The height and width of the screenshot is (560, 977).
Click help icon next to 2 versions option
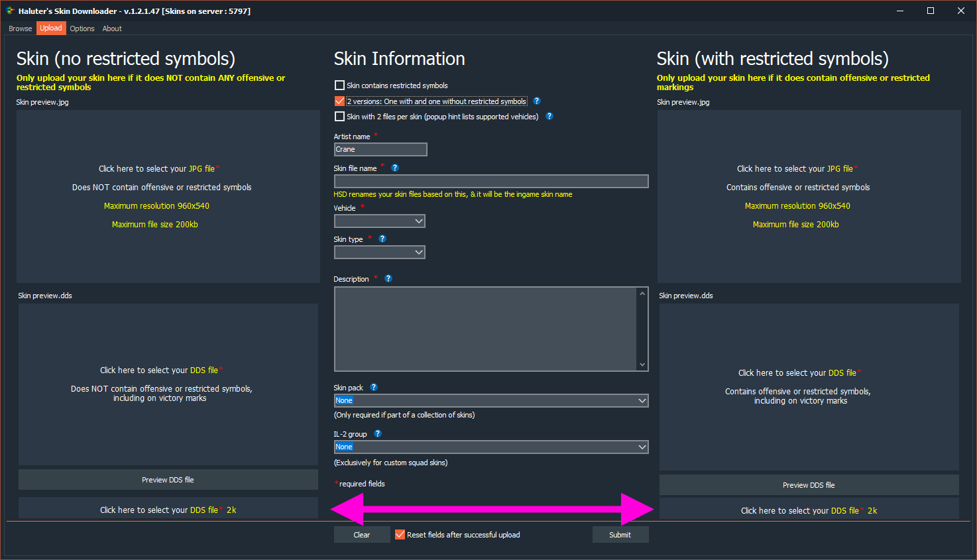point(537,101)
